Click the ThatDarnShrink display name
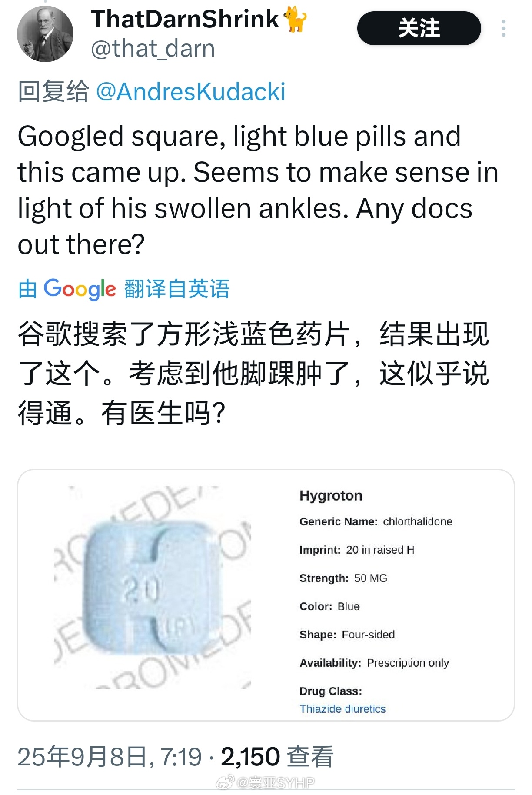The width and height of the screenshot is (532, 795). pyautogui.click(x=185, y=19)
